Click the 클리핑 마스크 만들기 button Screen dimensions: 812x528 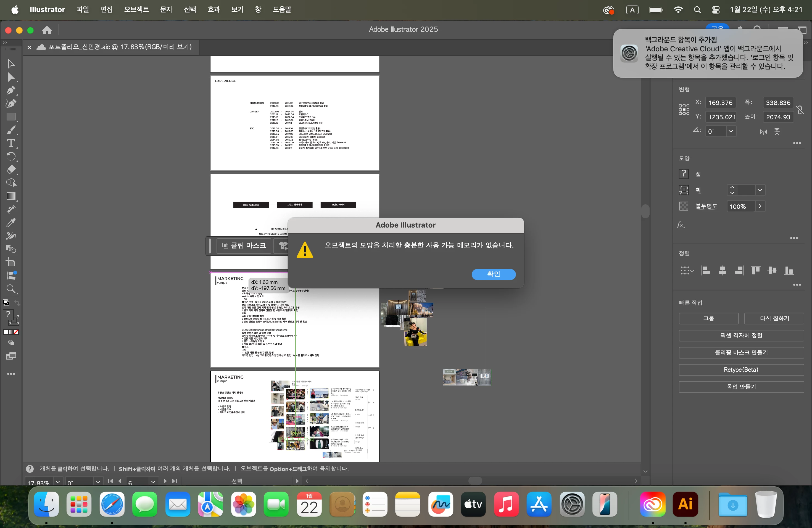click(741, 352)
